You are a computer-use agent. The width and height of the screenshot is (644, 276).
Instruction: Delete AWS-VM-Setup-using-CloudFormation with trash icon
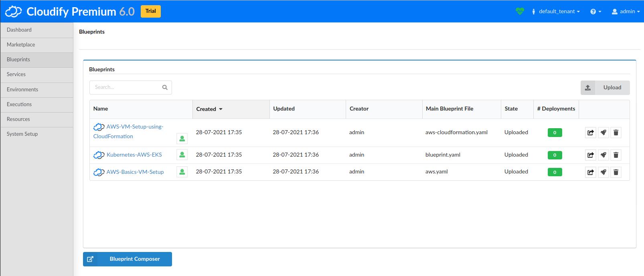[616, 133]
